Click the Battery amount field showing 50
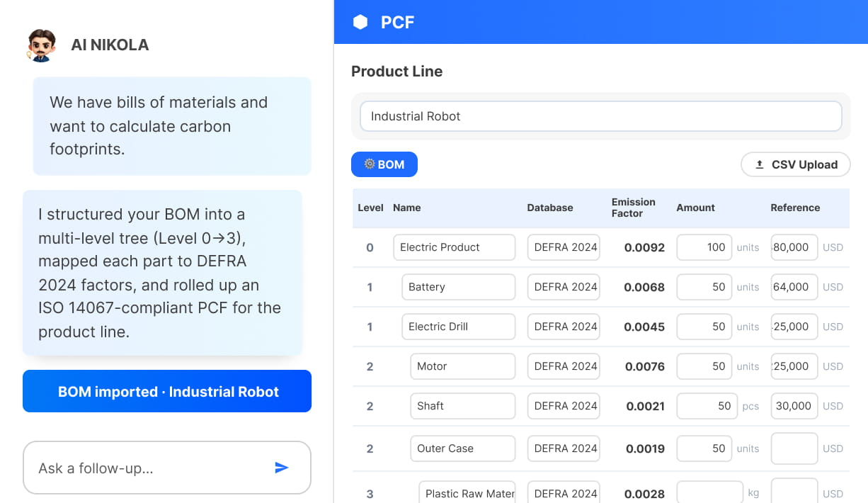The width and height of the screenshot is (868, 503). [x=704, y=287]
